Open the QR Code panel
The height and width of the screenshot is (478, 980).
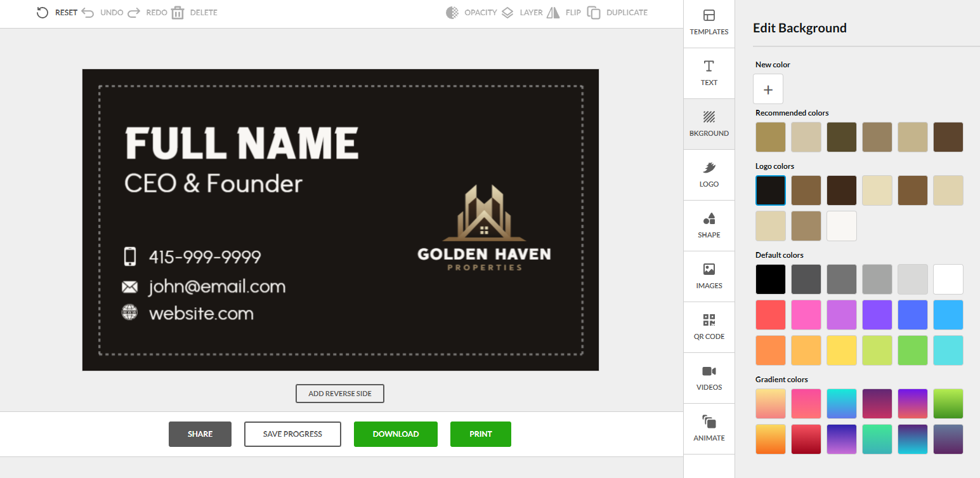click(x=709, y=328)
